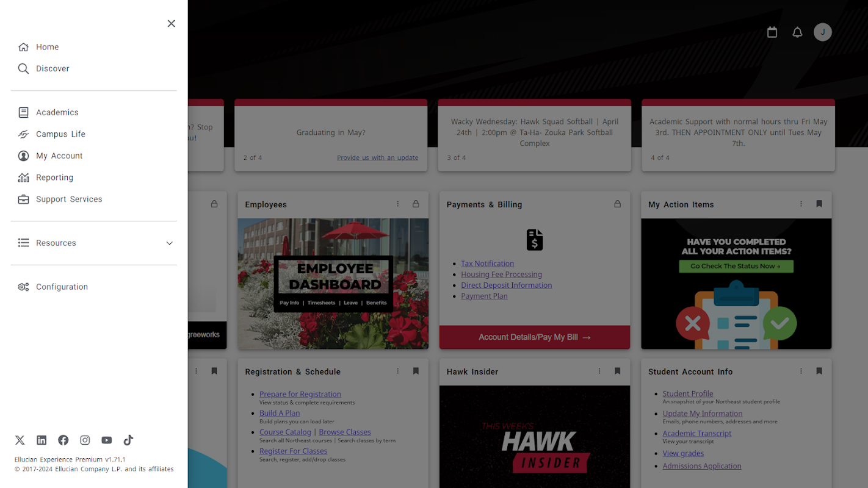Open Update My Information link
Viewport: 868px width, 488px height.
pyautogui.click(x=703, y=413)
